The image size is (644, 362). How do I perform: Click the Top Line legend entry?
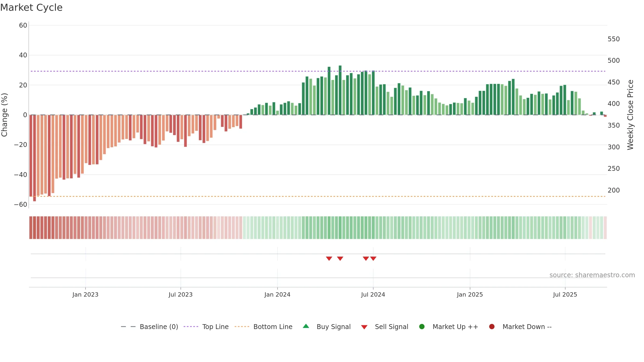pos(206,327)
